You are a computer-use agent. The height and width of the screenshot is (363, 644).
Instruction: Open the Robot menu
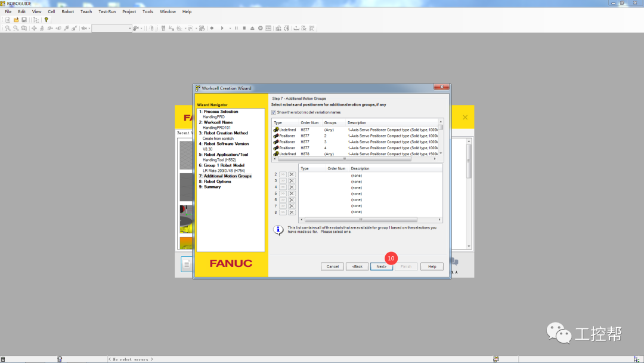coord(68,11)
